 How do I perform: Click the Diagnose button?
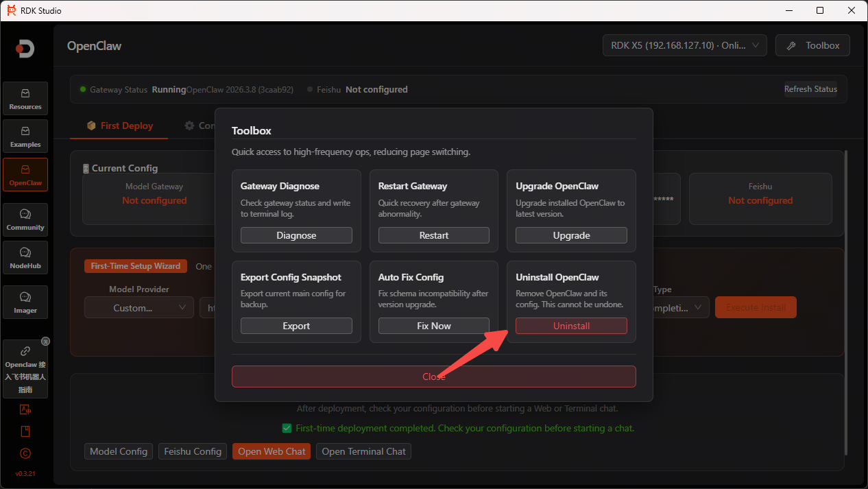[296, 235]
